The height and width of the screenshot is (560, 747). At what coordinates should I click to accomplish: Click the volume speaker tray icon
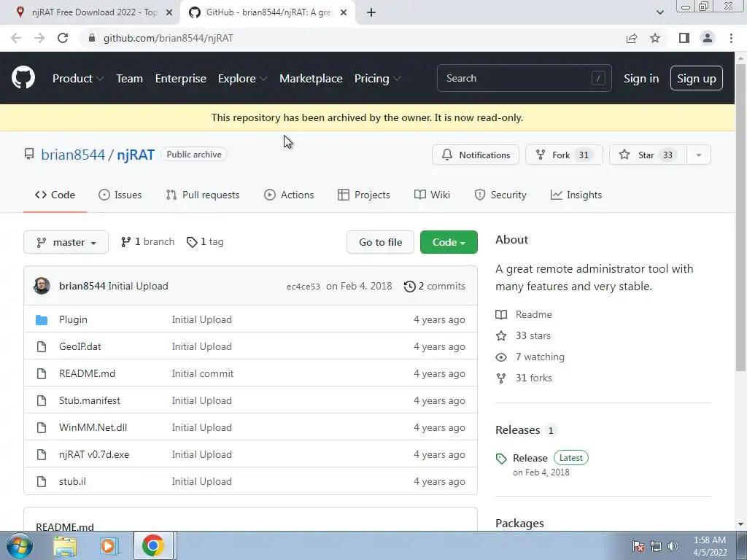[673, 546]
